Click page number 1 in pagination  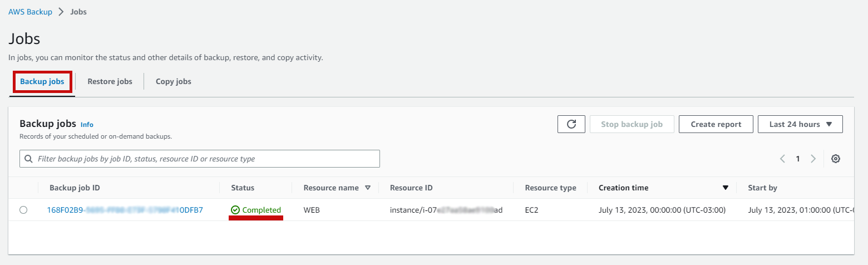[797, 159]
